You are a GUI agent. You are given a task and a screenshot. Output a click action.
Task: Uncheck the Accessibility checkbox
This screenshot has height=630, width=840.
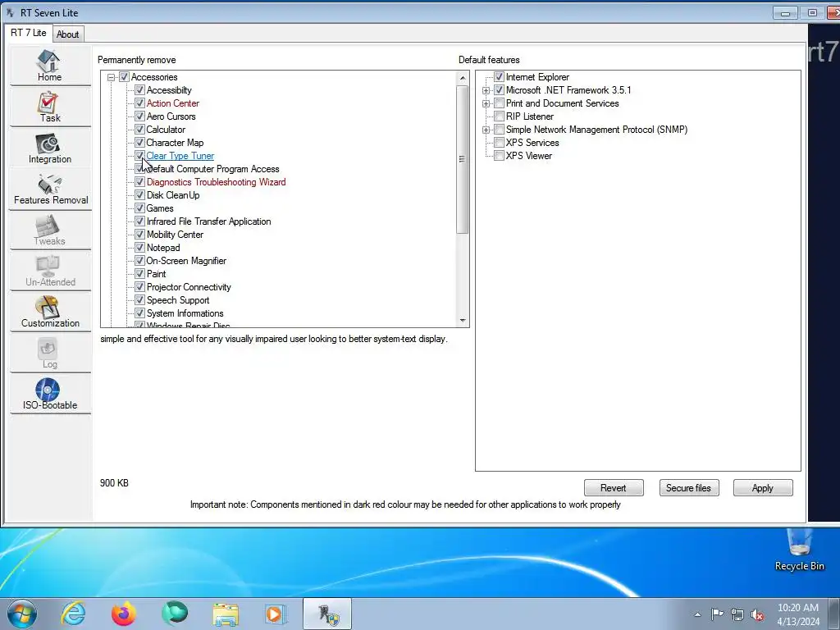point(139,90)
